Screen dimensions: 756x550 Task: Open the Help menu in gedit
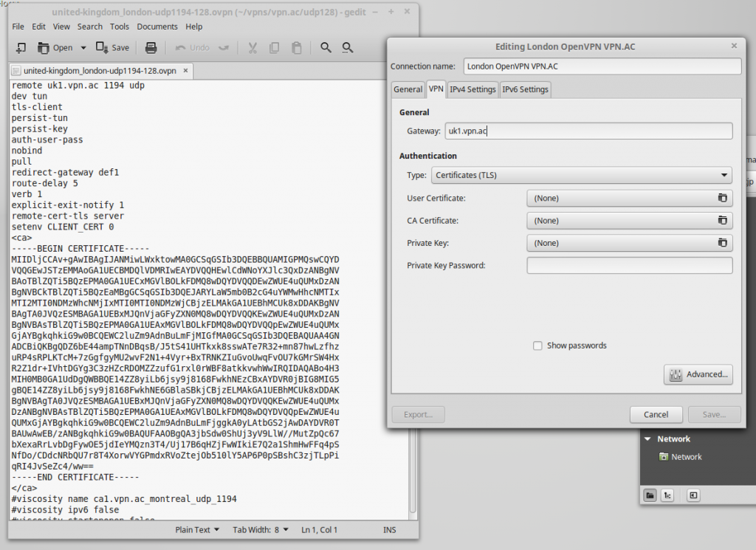(x=194, y=27)
